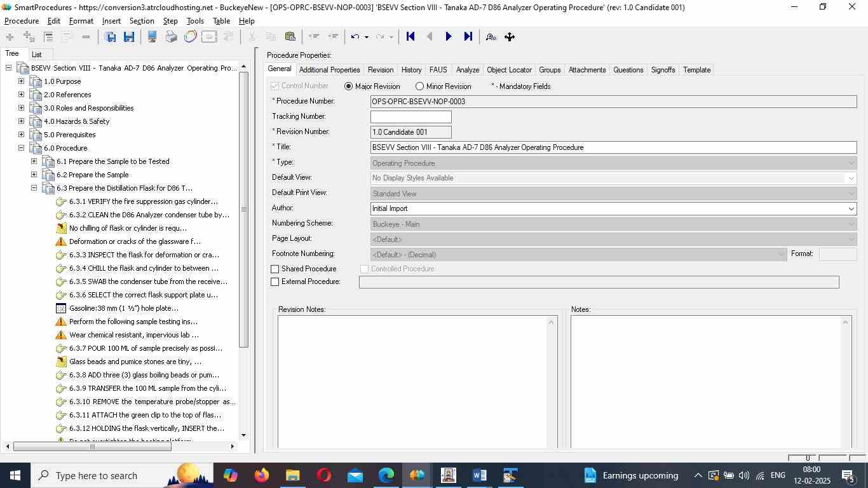Switch to the Additional Properties tab
The width and height of the screenshot is (868, 488).
pos(329,70)
